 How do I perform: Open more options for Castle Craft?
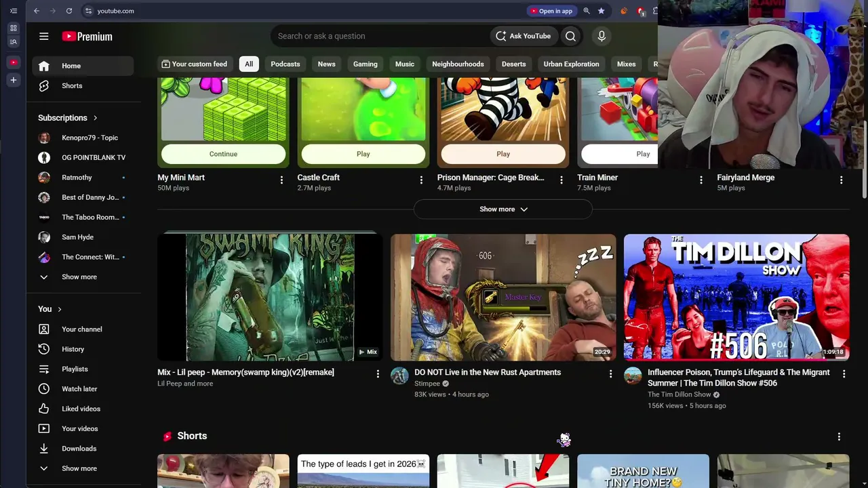coord(421,180)
